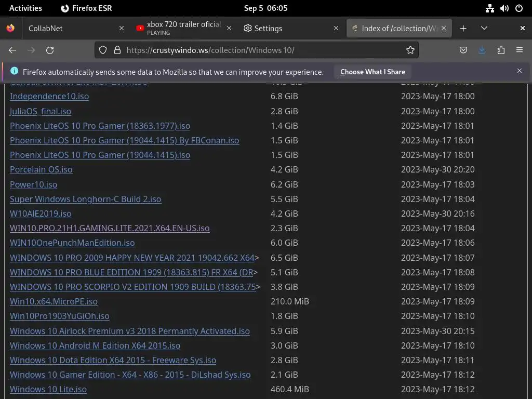Image resolution: width=532 pixels, height=399 pixels.
Task: Open Firefox application hamburger menu
Action: [x=520, y=50]
